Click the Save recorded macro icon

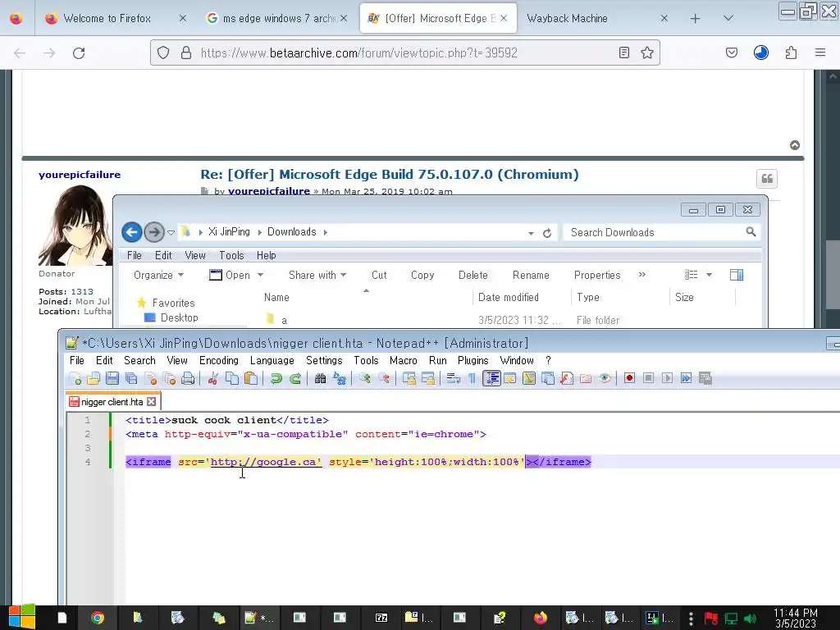tap(705, 379)
